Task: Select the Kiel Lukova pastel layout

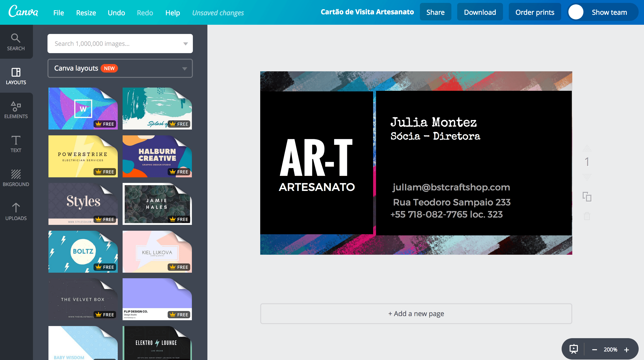Action: (x=157, y=252)
